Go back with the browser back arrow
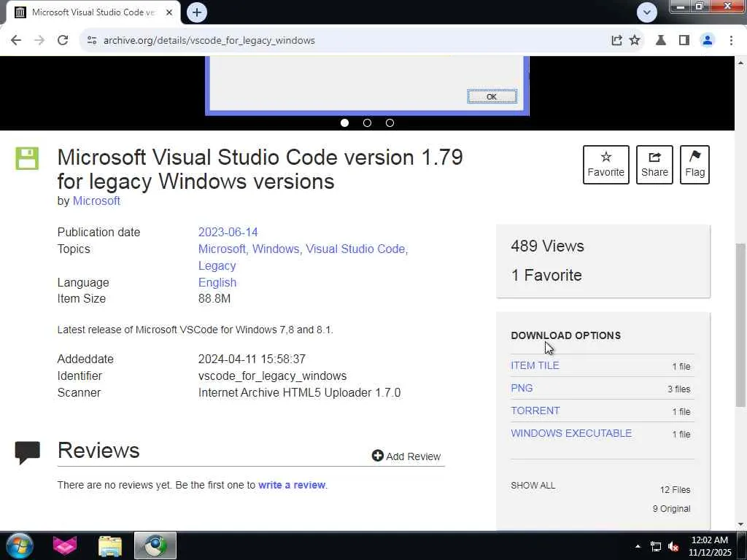Viewport: 747px width, 560px height. pyautogui.click(x=16, y=41)
